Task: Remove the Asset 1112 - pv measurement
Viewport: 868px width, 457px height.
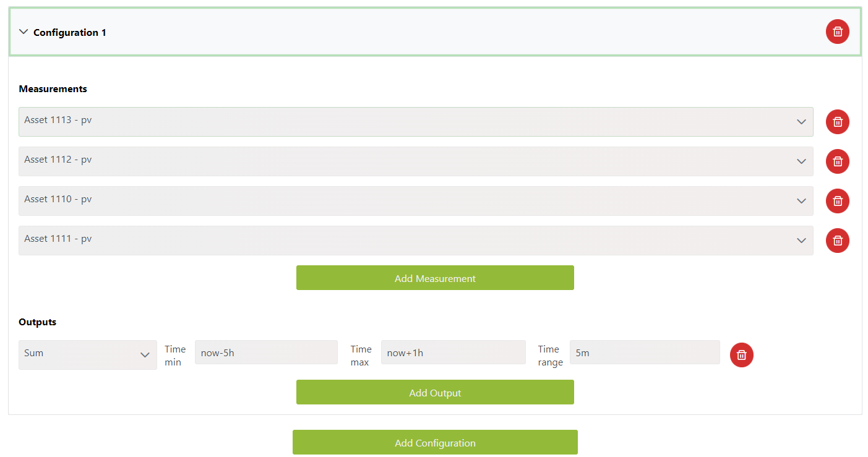Action: 837,161
